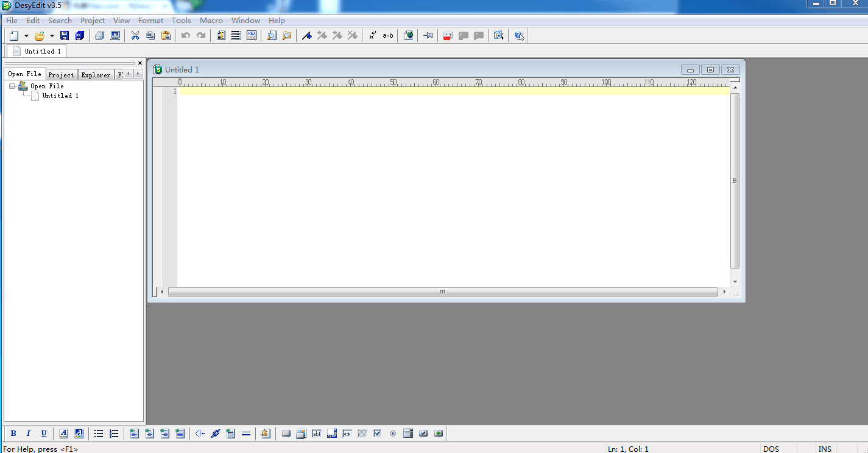
Task: Insert a form checkbox element icon
Action: point(377,434)
